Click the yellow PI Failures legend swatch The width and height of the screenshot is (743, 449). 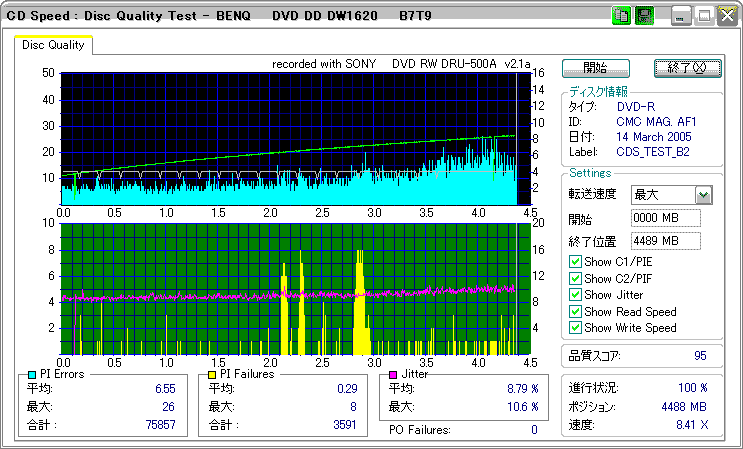[x=211, y=374]
